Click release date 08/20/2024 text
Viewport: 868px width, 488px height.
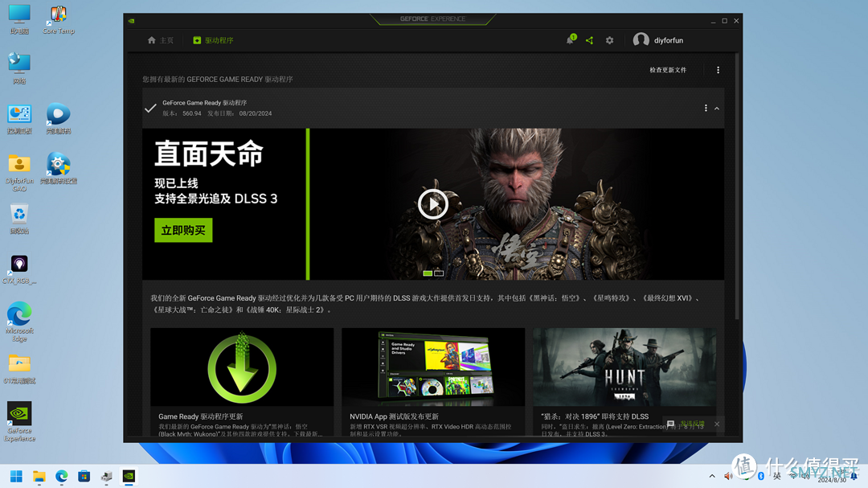point(256,113)
